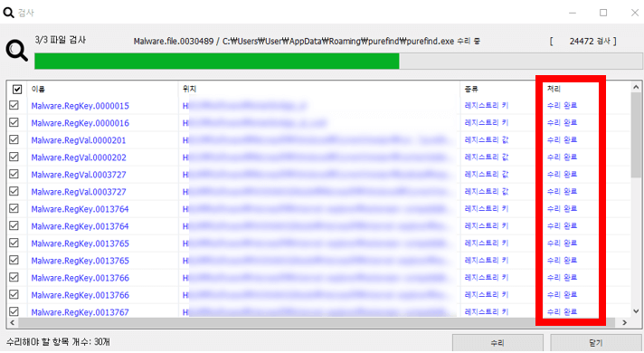Uncheck the Malware.RegKey.0000016 checkbox
The height and width of the screenshot is (353, 644).
point(14,123)
